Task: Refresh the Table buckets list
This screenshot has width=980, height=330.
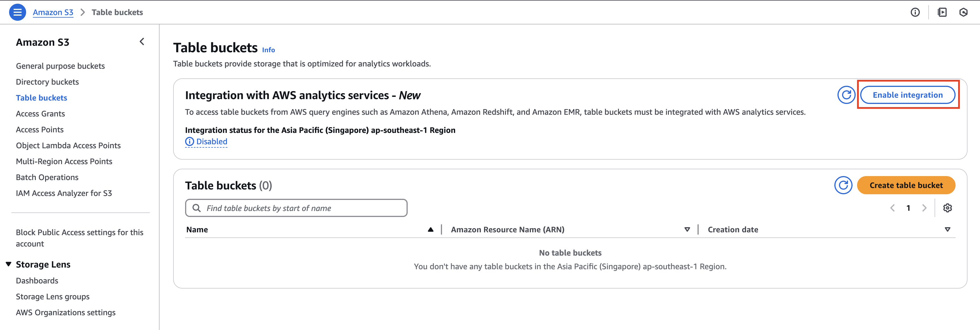Action: (x=843, y=185)
